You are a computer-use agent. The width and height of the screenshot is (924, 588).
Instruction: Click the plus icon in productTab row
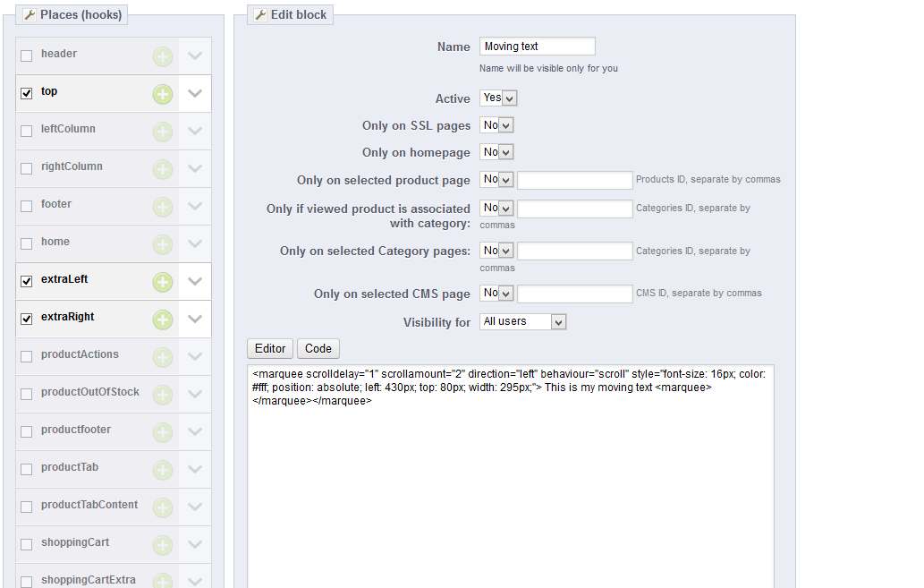163,470
